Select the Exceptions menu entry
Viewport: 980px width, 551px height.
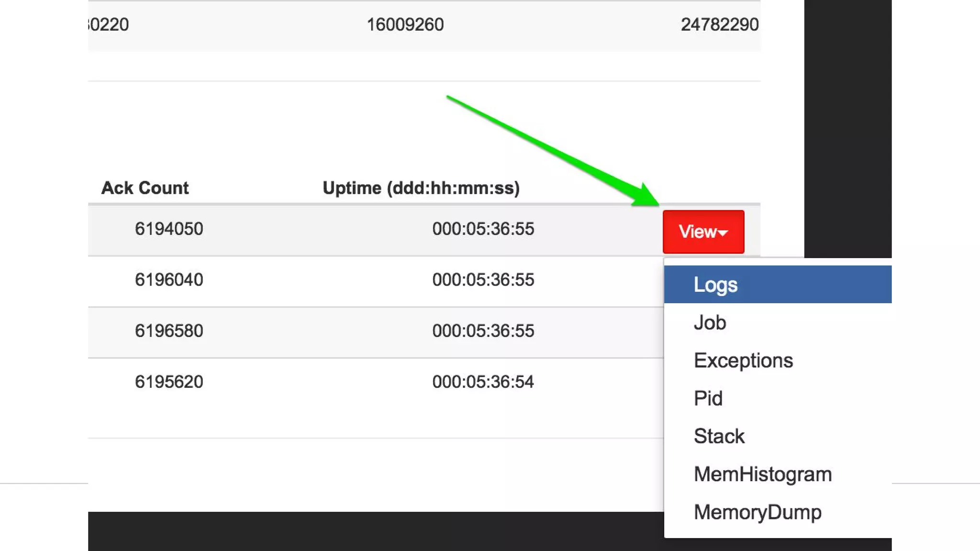pyautogui.click(x=743, y=360)
